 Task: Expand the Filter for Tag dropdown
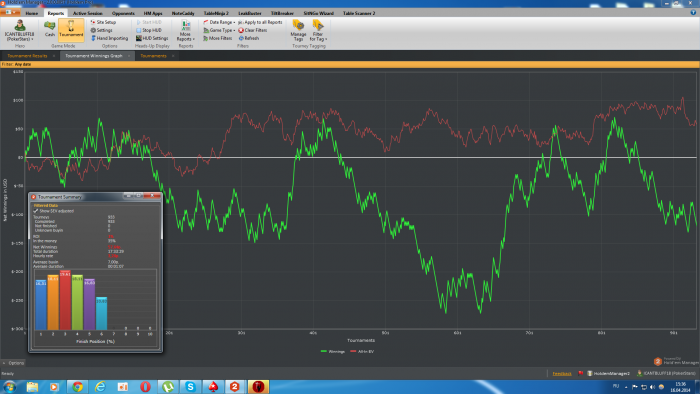pyautogui.click(x=318, y=30)
